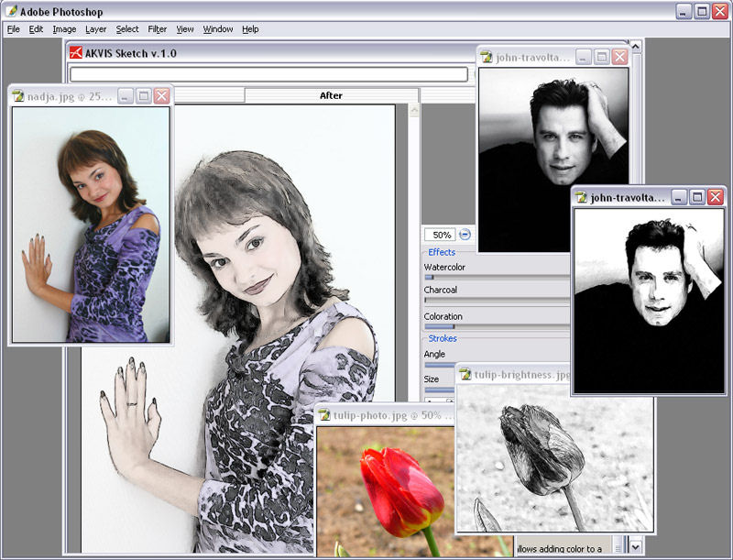Screen dimensions: 733x560
Task: Open the Window menu
Action: [218, 29]
